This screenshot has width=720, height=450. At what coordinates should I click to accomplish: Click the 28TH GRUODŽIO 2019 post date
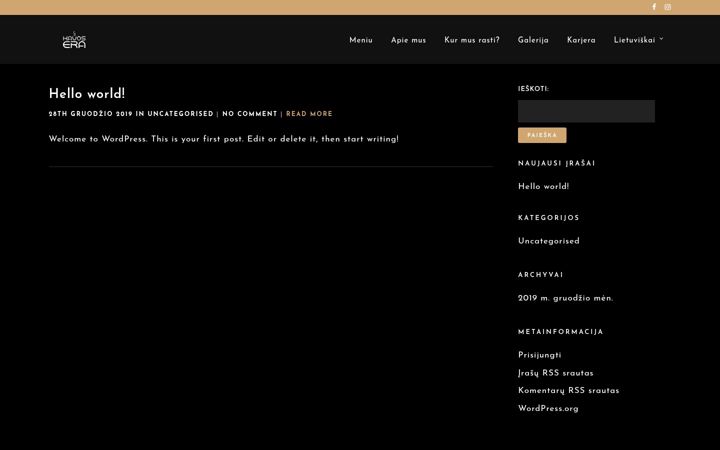tap(90, 114)
